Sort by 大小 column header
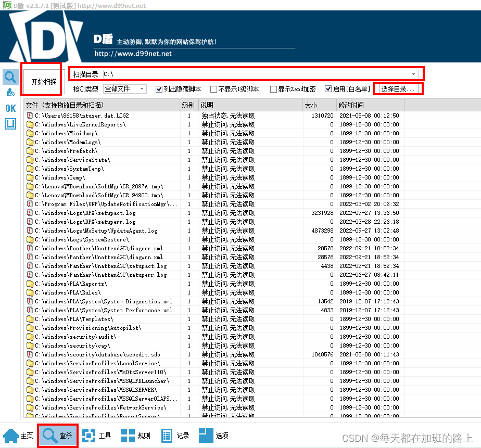 click(x=320, y=105)
